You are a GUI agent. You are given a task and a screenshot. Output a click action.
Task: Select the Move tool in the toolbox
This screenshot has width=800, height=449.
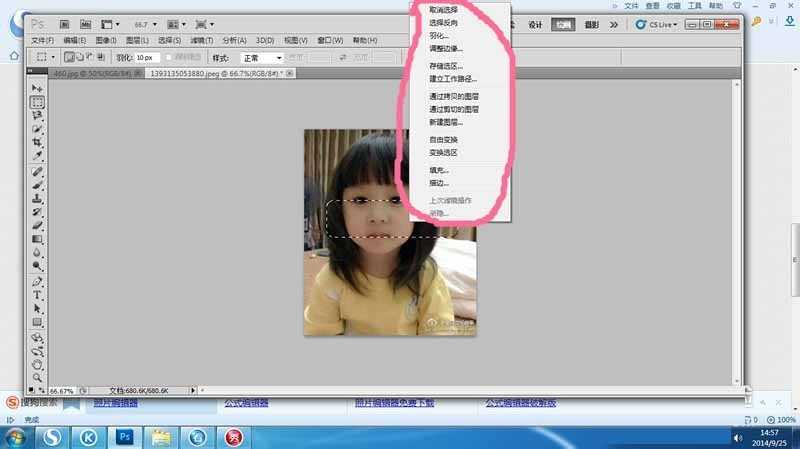(37, 88)
